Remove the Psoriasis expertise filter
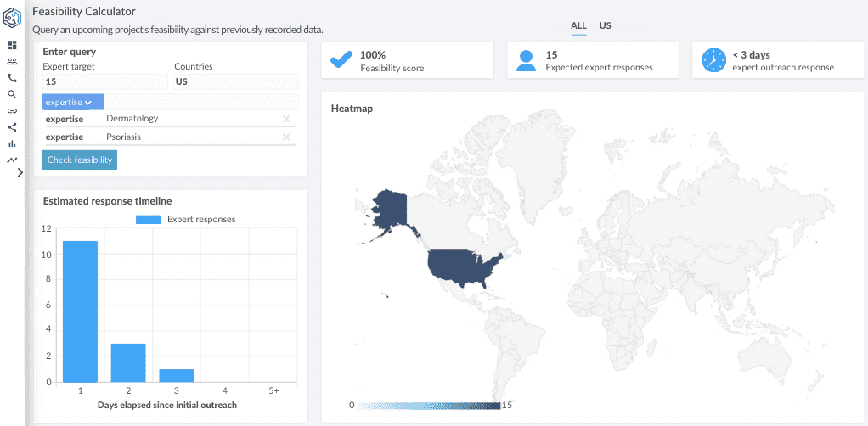The image size is (868, 426). [286, 137]
